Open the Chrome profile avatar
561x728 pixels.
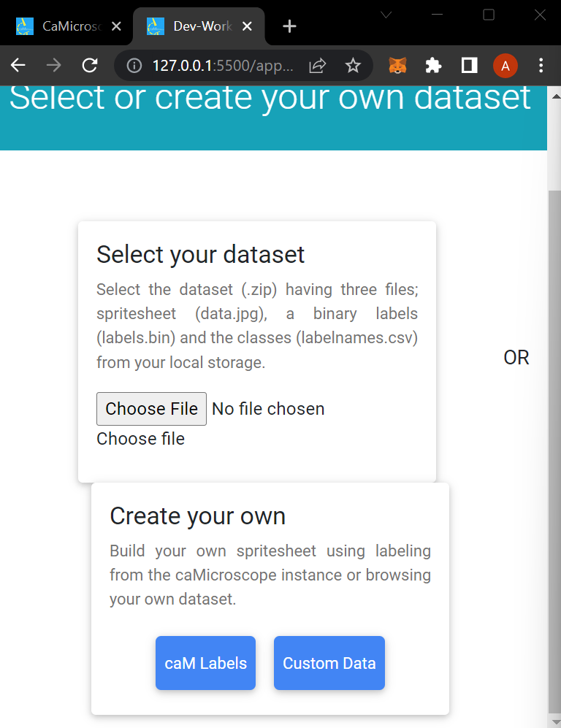point(505,66)
